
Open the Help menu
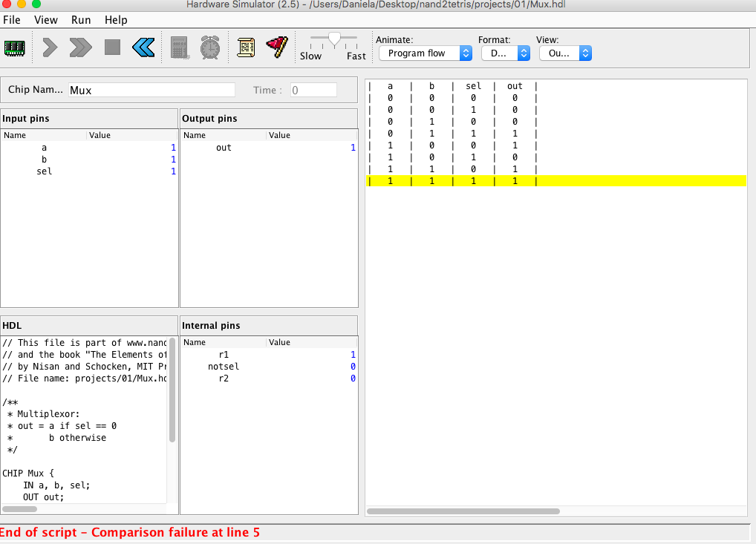tap(116, 20)
